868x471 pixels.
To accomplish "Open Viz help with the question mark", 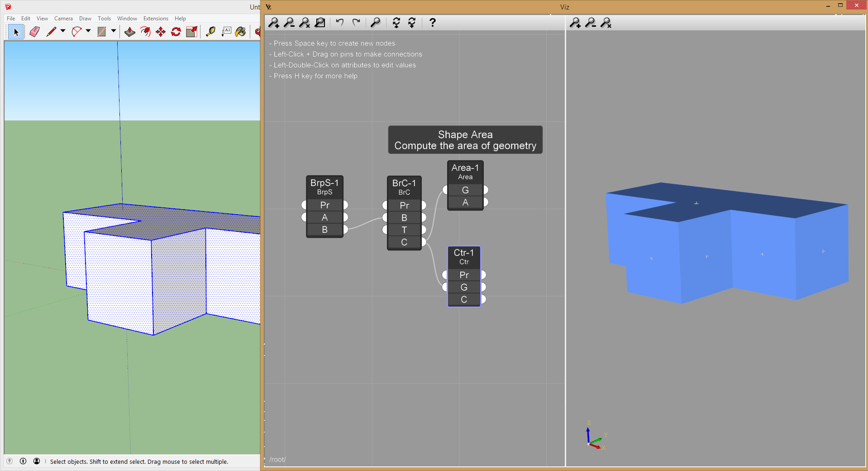I will pyautogui.click(x=432, y=23).
